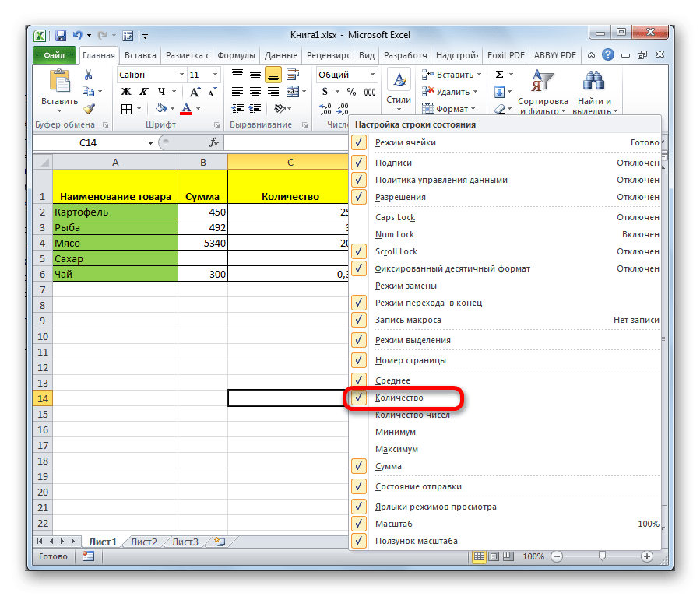Uncheck the Количество option

[359, 398]
